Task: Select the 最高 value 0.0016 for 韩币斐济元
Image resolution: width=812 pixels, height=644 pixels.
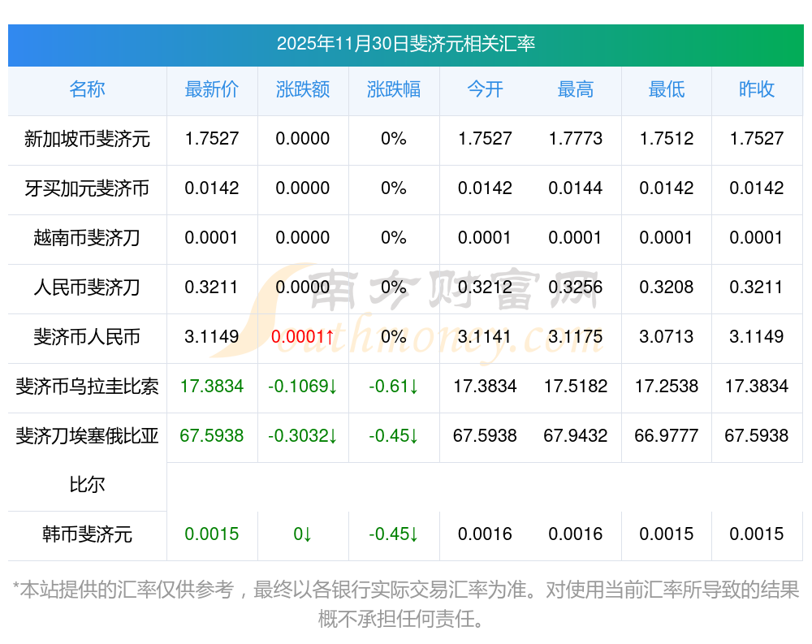Action: (x=576, y=534)
